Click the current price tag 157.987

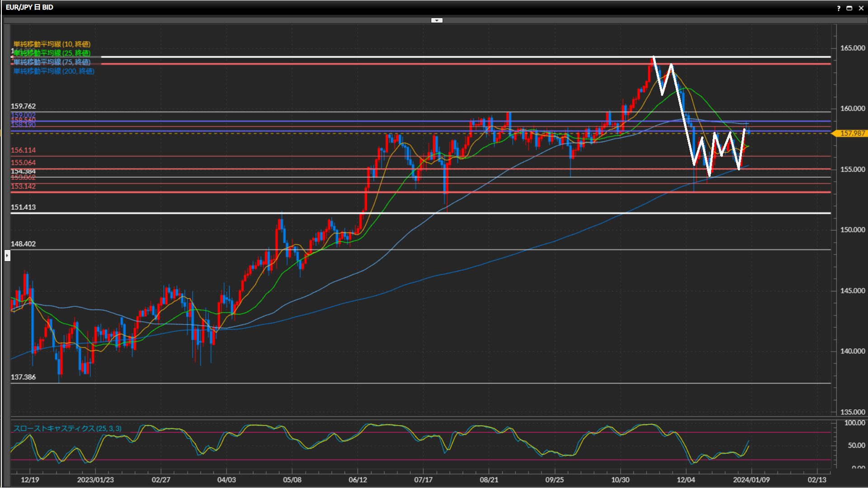click(852, 133)
